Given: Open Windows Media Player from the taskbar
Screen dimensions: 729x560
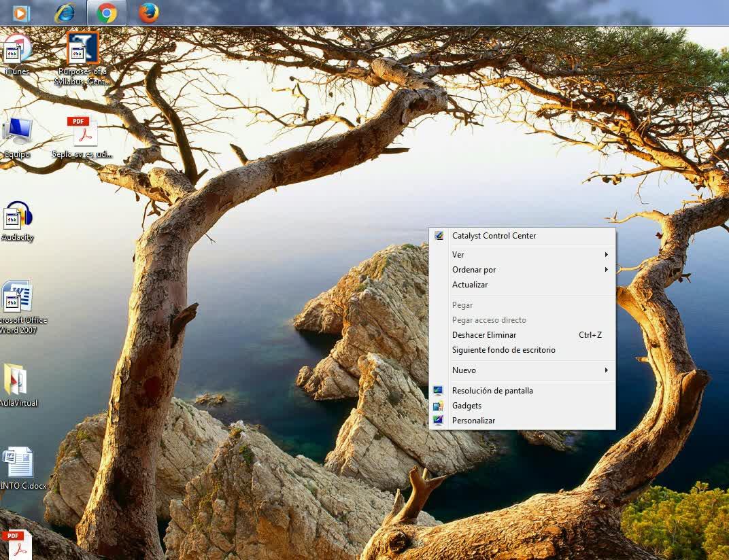Looking at the screenshot, I should 21,12.
